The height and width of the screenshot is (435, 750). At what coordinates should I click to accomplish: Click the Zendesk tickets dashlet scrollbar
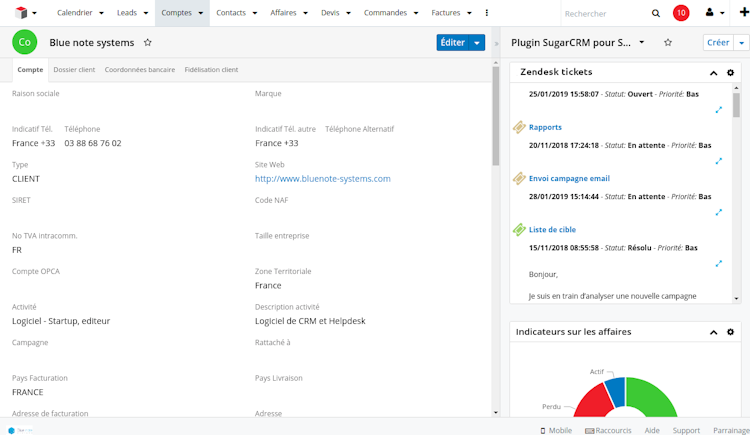coord(736,104)
